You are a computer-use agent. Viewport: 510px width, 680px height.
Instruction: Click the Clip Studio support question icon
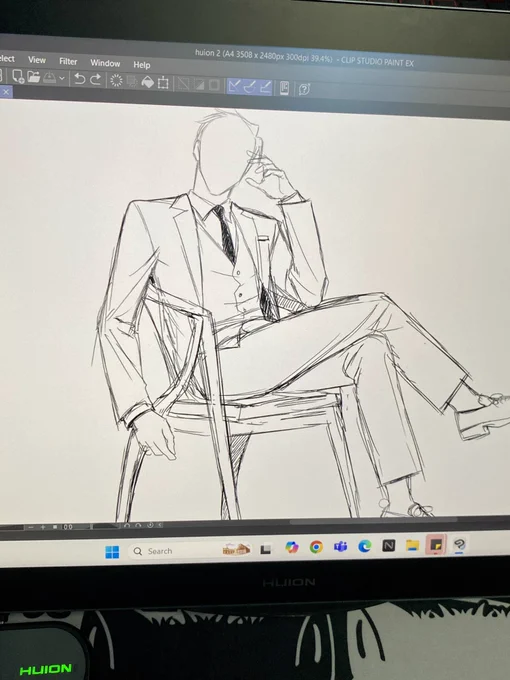point(304,89)
